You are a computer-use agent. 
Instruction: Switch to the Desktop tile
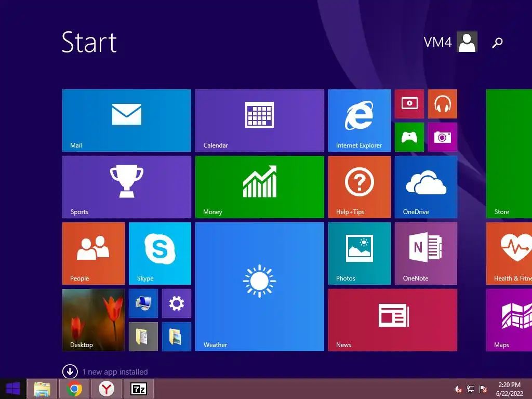(94, 320)
